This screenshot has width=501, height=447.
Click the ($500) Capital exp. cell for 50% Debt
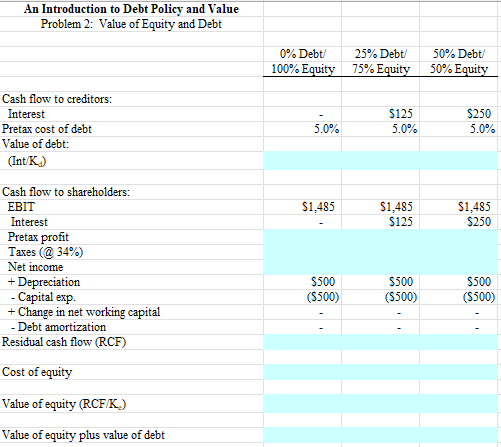479,297
